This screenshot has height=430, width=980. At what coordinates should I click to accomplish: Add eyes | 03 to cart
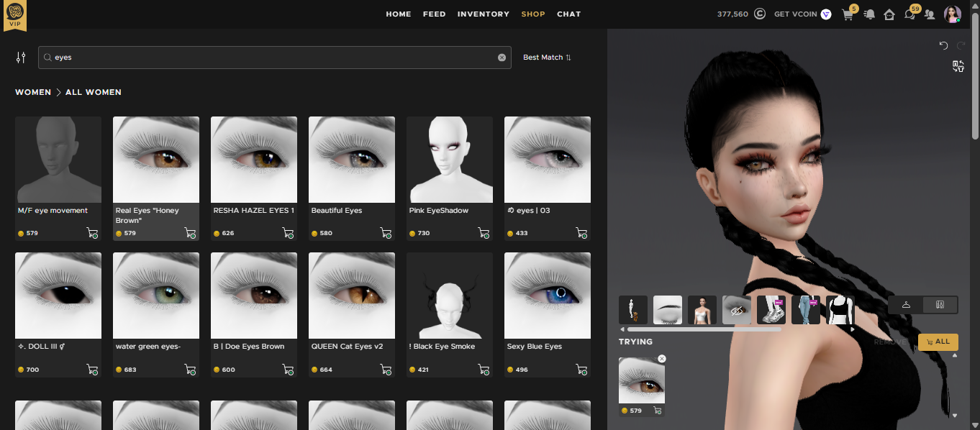[581, 233]
